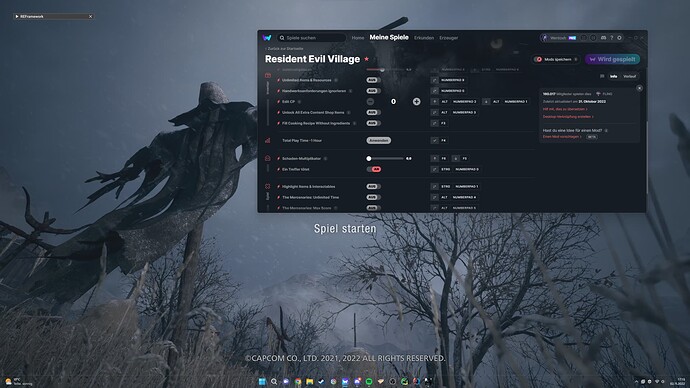Open the user account button in header
Viewport: 690px width, 388px height.
pos(558,38)
